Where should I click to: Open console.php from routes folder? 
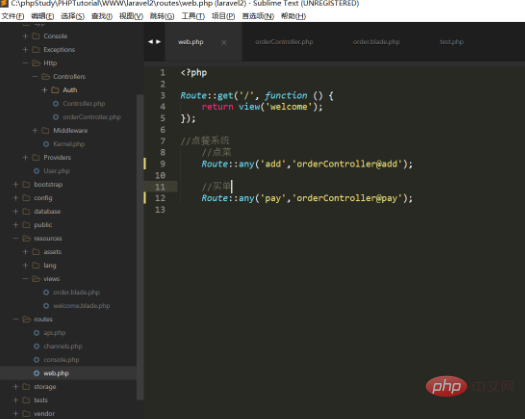[61, 360]
